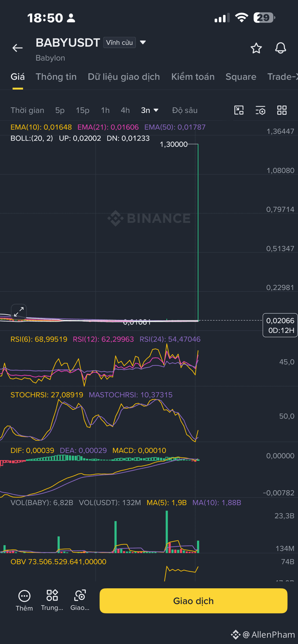Go back with the left arrow icon
The width and height of the screenshot is (298, 644).
click(17, 48)
